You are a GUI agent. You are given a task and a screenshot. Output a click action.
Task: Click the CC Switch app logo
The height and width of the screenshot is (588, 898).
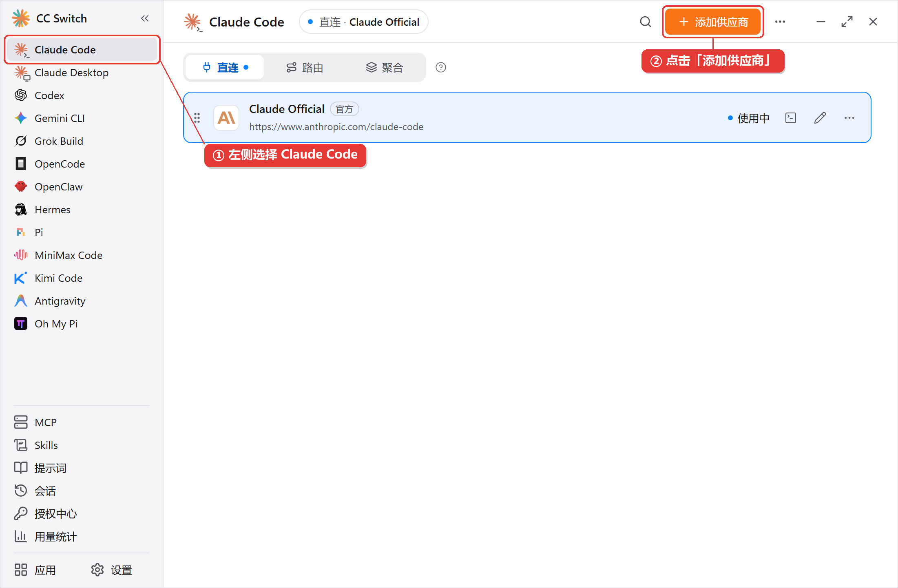[21, 18]
